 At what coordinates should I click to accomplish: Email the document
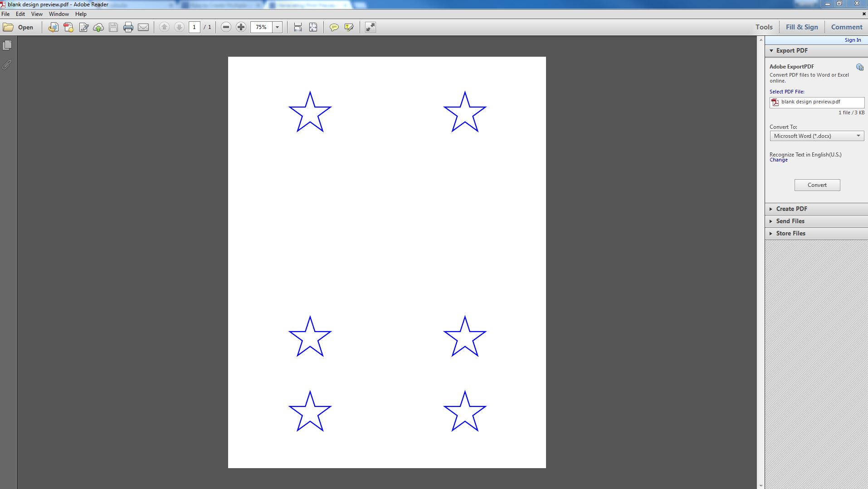pyautogui.click(x=144, y=27)
